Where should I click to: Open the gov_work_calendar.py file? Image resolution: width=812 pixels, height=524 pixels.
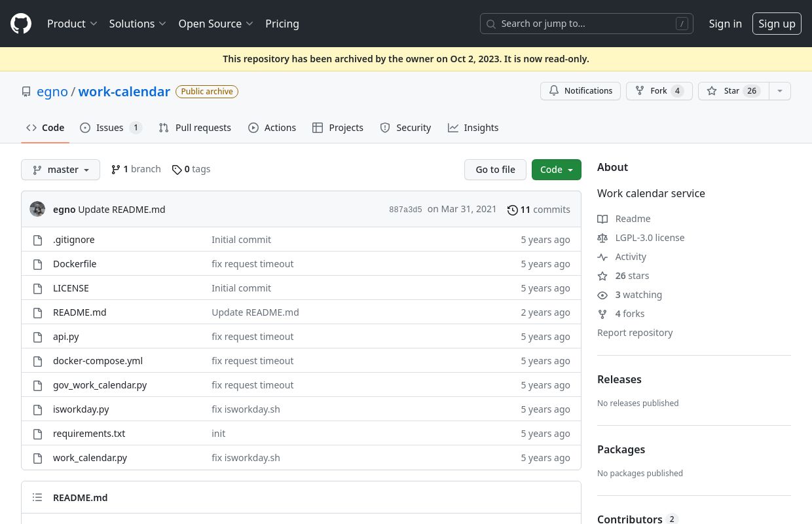point(100,385)
